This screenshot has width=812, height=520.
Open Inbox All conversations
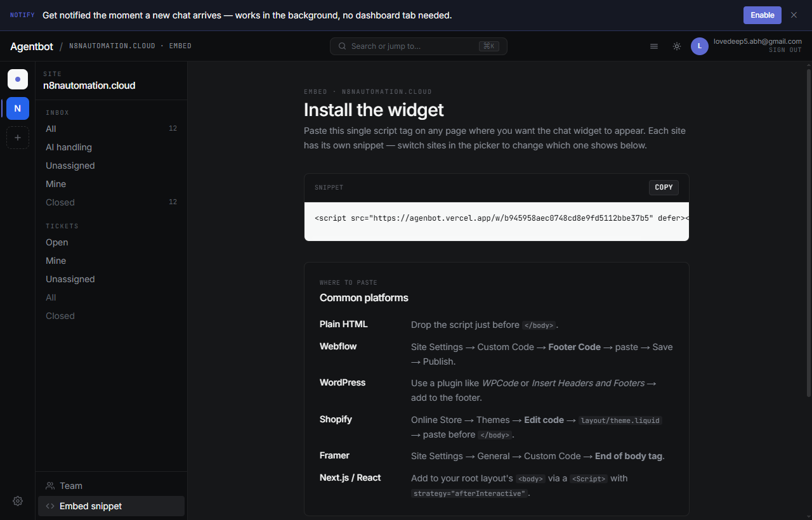pyautogui.click(x=111, y=129)
